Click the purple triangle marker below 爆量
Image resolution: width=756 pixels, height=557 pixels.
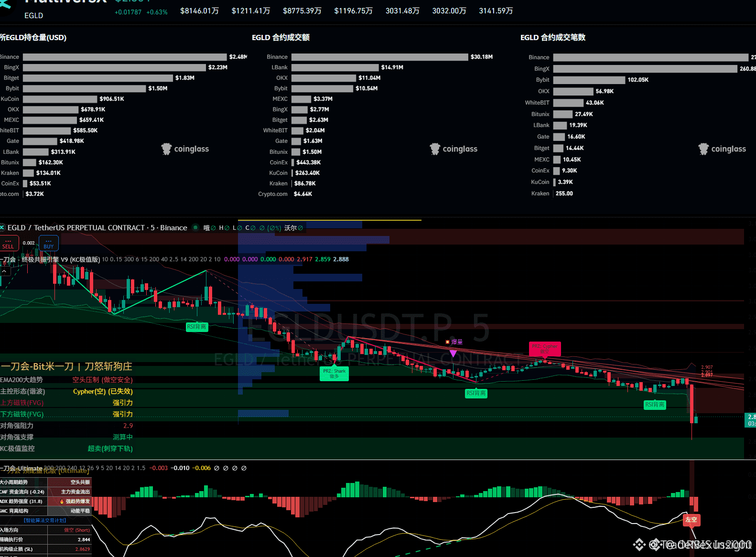453,353
